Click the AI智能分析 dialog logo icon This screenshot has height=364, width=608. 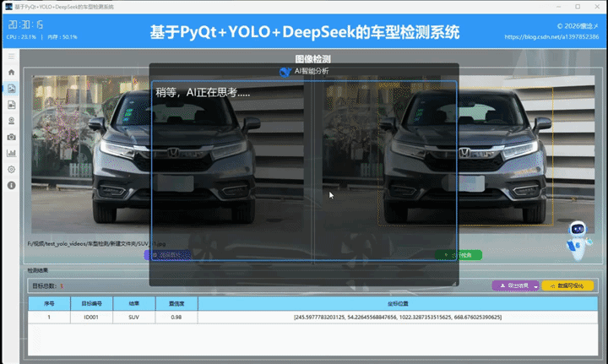(x=285, y=72)
